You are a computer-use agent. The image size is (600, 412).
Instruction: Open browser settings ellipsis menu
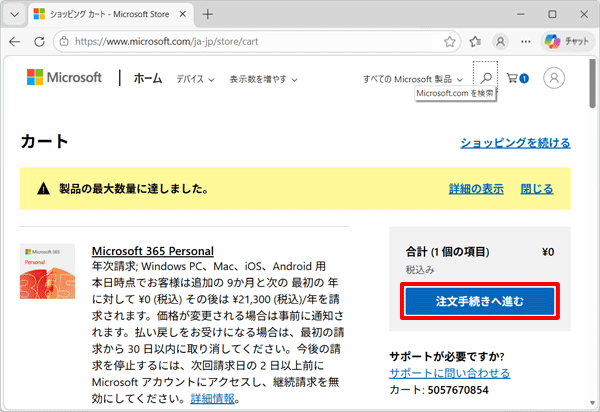point(524,42)
